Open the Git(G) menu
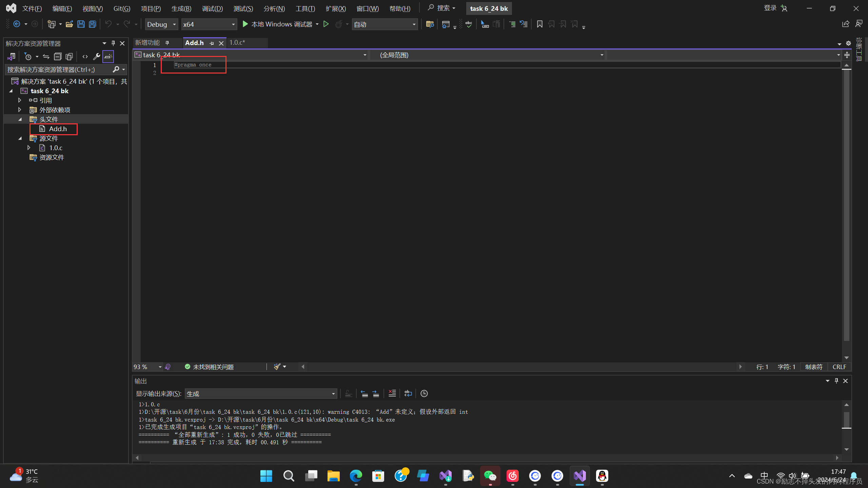 click(122, 8)
